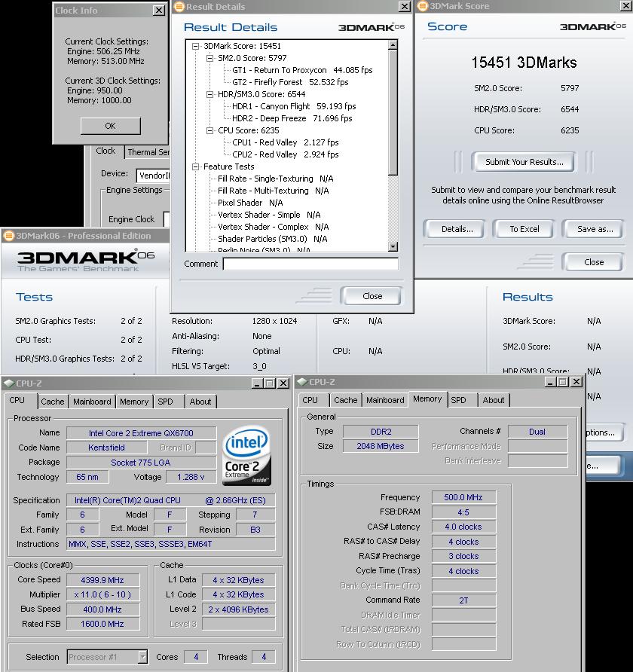The height and width of the screenshot is (672, 633).
Task: Select Fill Rate - Single-Texturing row
Action: tap(275, 179)
